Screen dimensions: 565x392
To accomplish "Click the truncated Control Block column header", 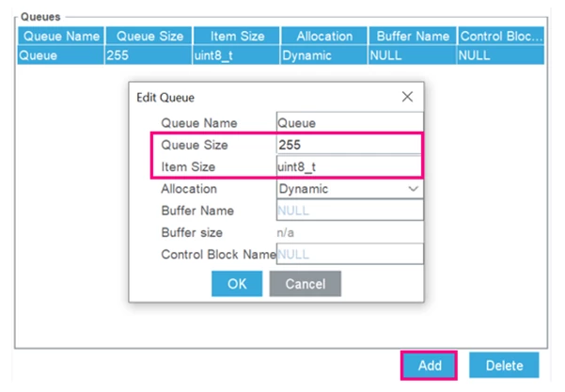I will 501,36.
